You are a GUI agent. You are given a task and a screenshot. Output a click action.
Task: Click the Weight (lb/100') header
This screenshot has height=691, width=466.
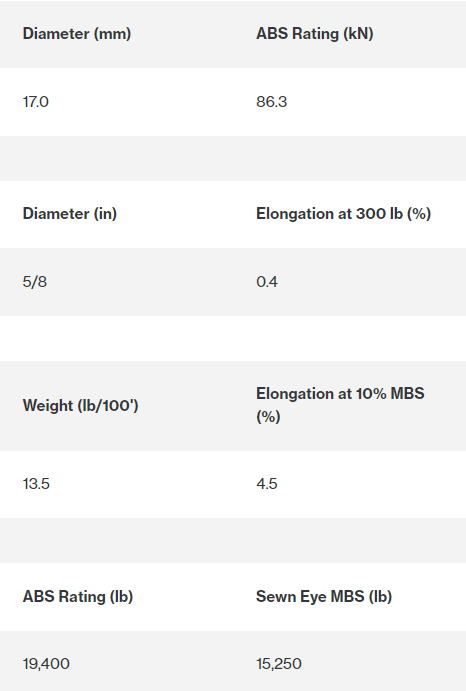click(x=81, y=405)
